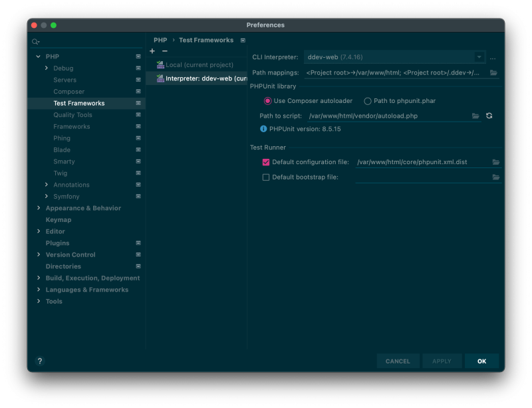Uncheck Default configuration file checkbox
The image size is (532, 408).
[266, 162]
